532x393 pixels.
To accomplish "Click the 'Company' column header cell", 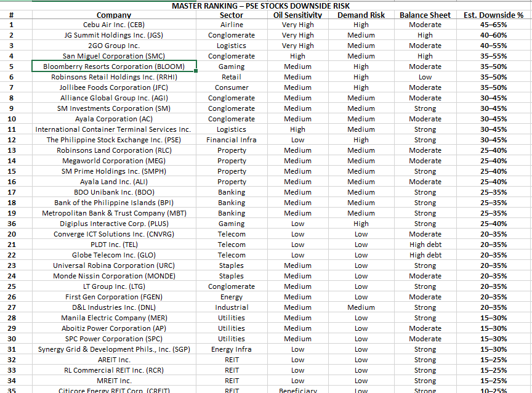I will pos(114,15).
